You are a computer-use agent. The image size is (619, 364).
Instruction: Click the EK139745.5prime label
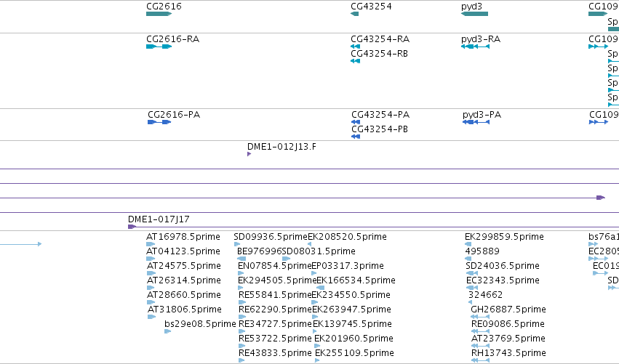[x=352, y=324]
